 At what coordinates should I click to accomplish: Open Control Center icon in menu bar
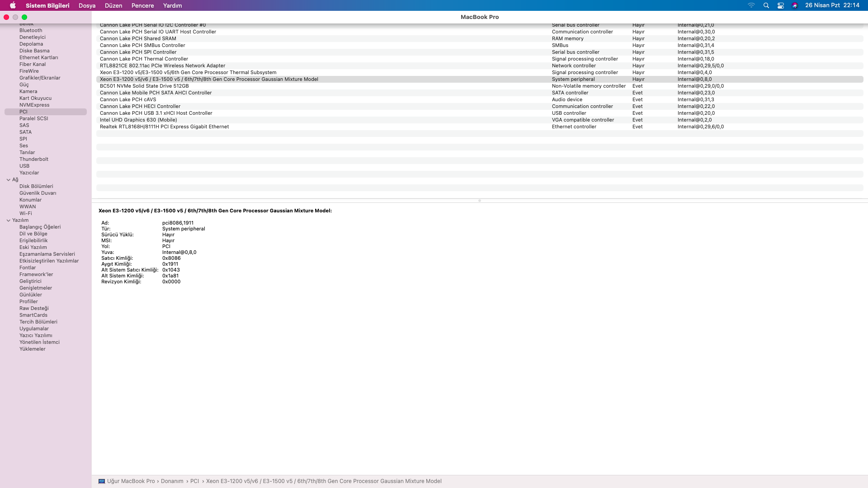(781, 5)
